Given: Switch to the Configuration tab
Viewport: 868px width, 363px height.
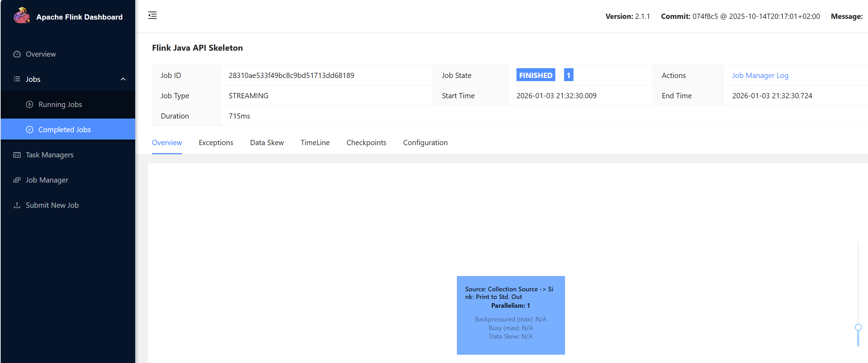Looking at the screenshot, I should pos(425,143).
